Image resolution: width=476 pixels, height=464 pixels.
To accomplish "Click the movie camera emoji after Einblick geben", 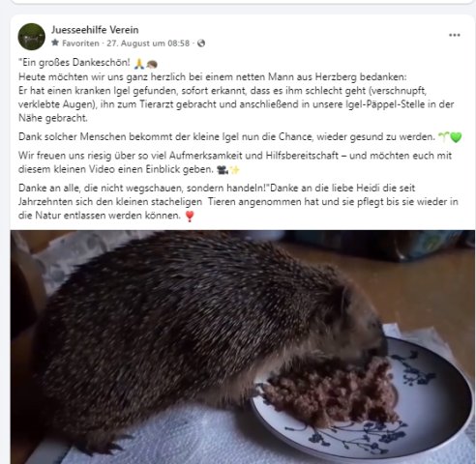I will [223, 169].
